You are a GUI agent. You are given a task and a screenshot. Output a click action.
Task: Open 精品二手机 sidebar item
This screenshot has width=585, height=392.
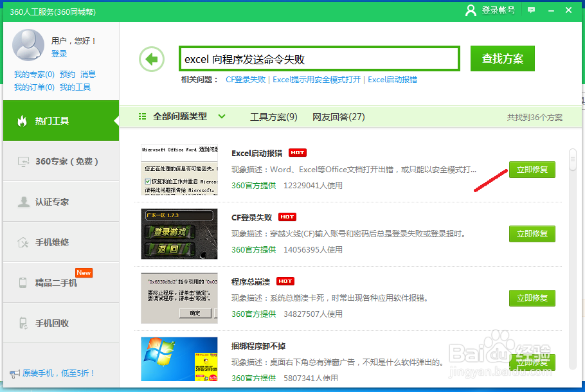pos(61,282)
